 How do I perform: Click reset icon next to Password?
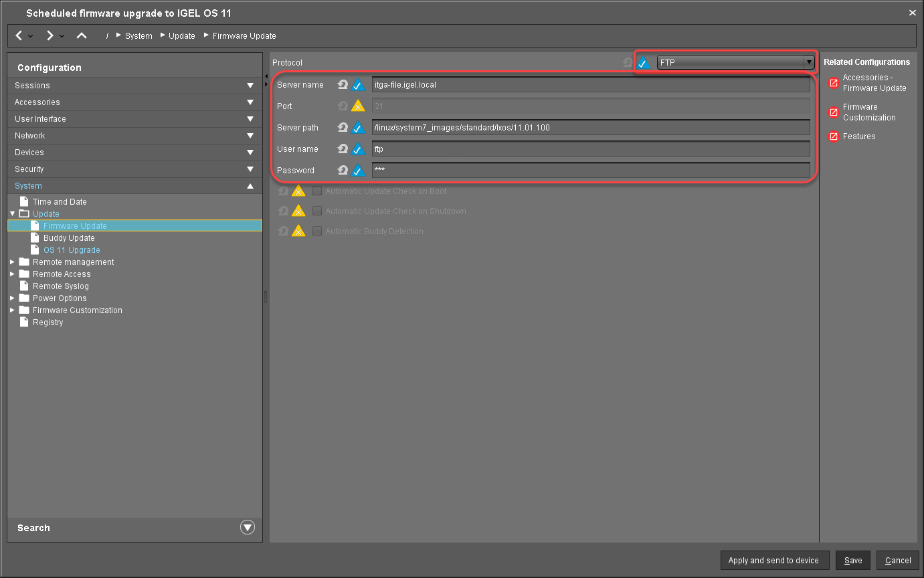pyautogui.click(x=343, y=171)
